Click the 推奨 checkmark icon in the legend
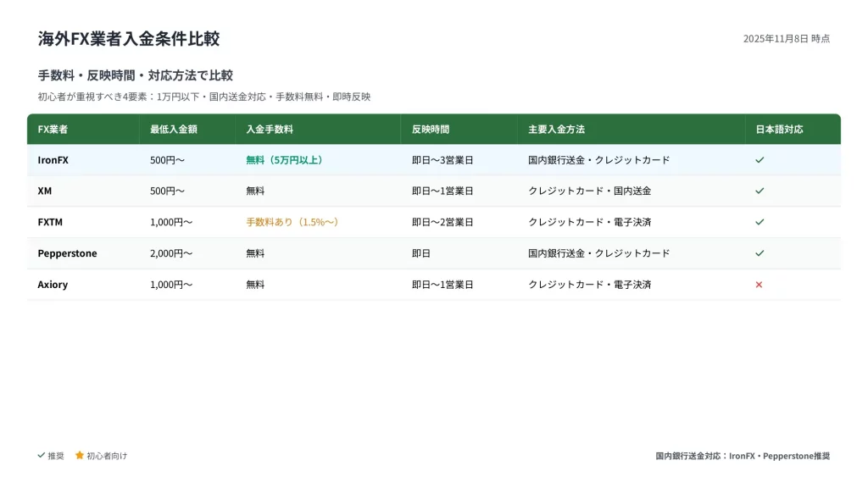868x488 pixels. (42, 455)
